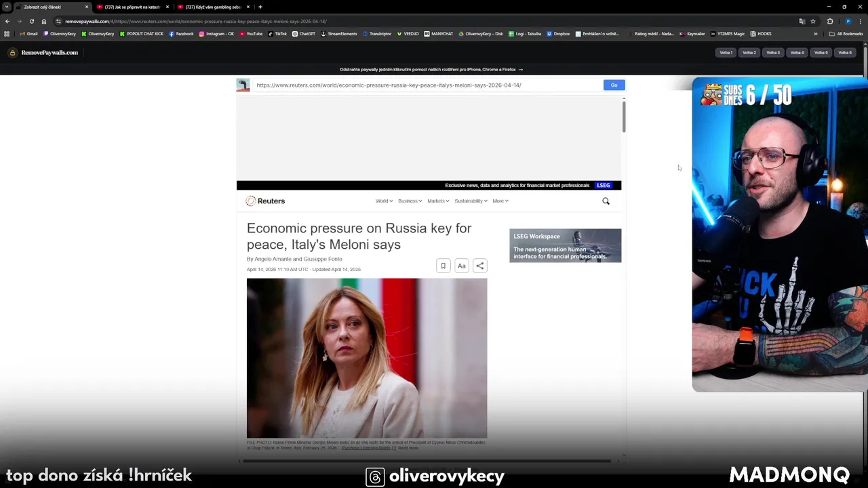868x488 pixels.
Task: Open the Chrome three-dot menu
Action: click(x=860, y=21)
